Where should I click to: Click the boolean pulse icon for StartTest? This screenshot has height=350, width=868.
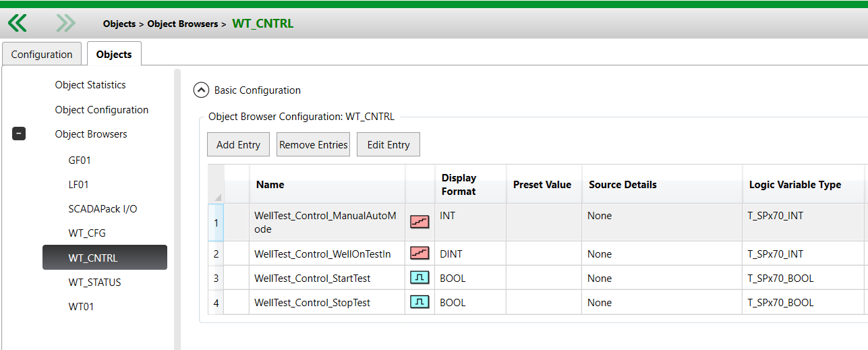419,278
